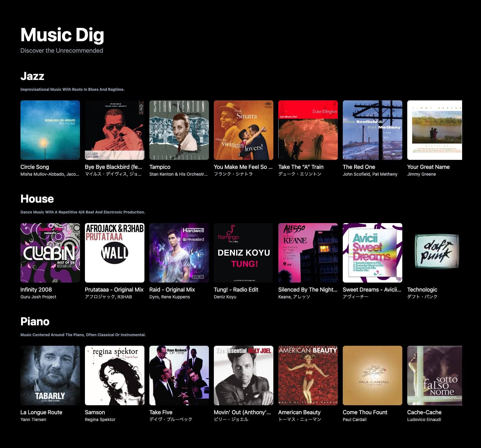The height and width of the screenshot is (448, 481).
Task: Click the Music Dig title
Action: point(62,35)
